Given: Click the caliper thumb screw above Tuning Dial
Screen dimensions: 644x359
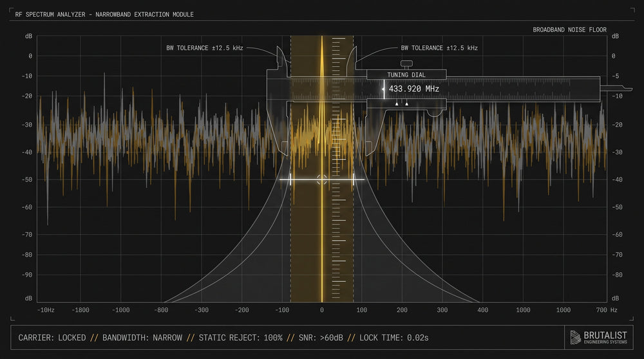Looking at the screenshot, I should click(406, 64).
